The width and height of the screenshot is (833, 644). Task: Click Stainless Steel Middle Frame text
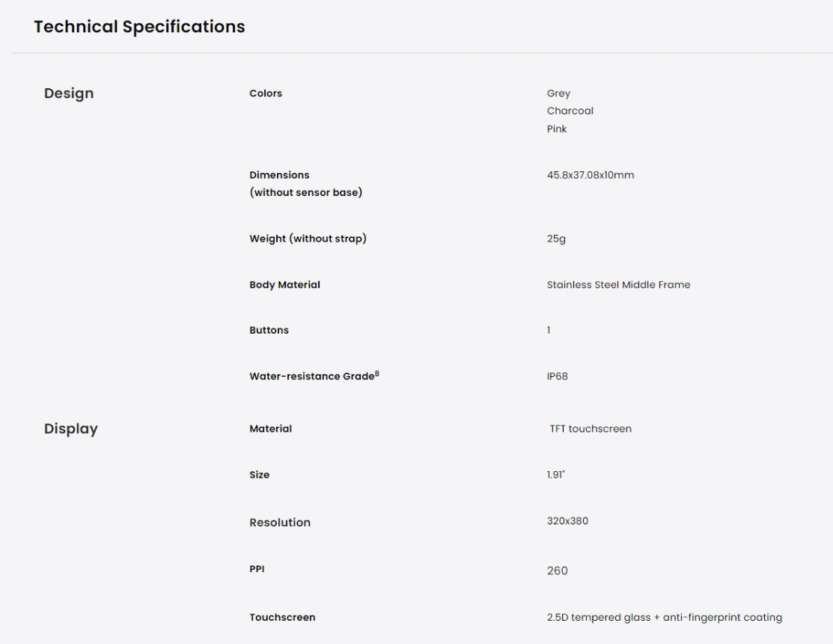[x=618, y=285]
